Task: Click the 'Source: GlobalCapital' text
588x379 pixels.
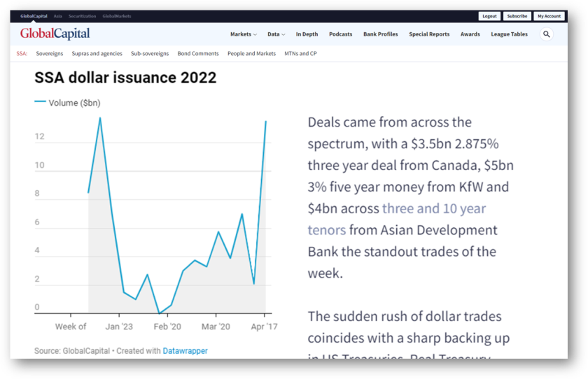Action: tap(72, 351)
